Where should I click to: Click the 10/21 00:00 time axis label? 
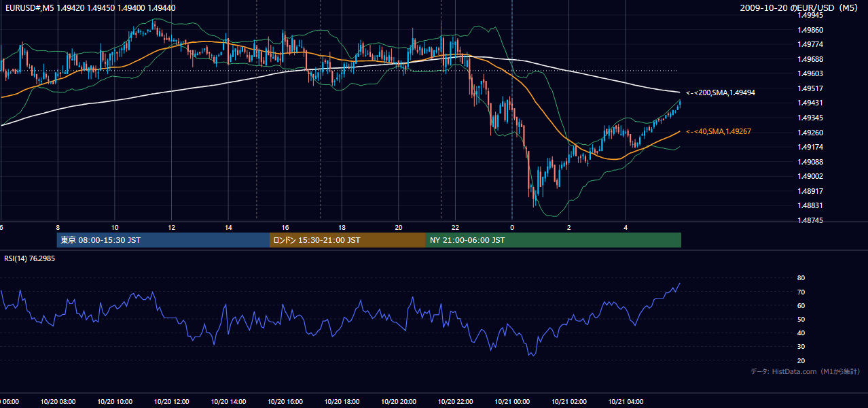pyautogui.click(x=512, y=402)
